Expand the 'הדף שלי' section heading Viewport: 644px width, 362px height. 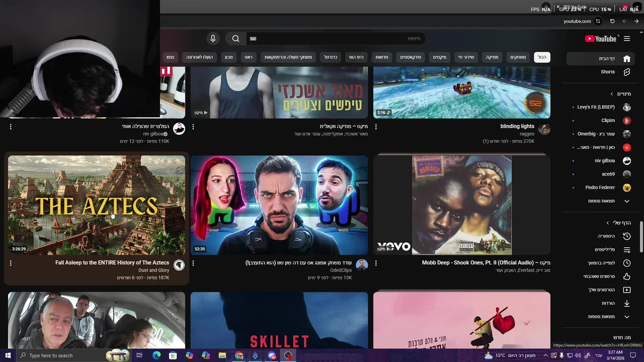point(618,223)
